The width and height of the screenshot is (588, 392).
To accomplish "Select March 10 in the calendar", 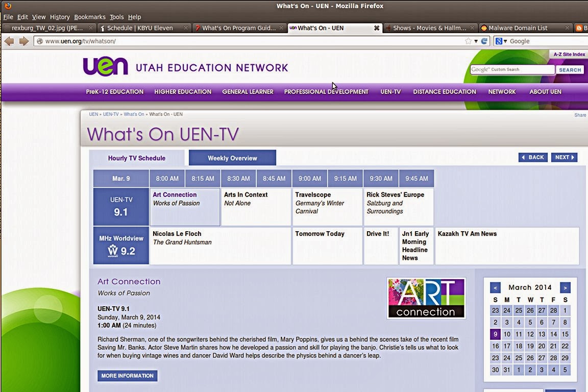I will pos(507,334).
